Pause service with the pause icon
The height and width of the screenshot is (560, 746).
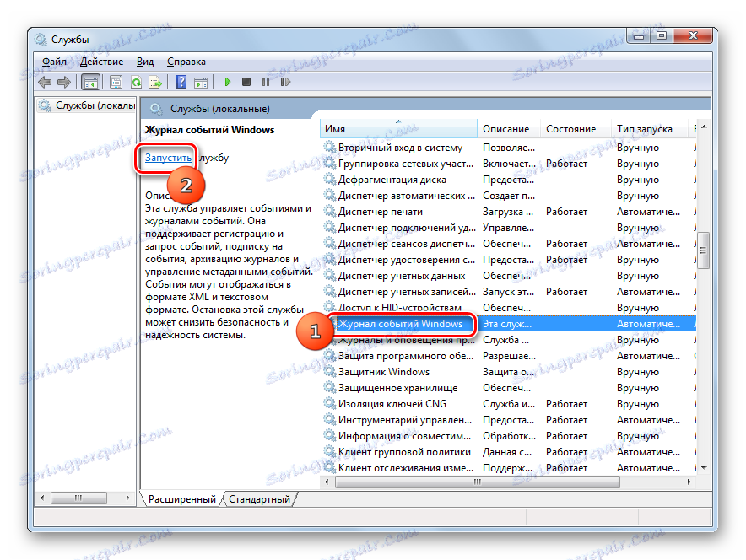coord(266,83)
